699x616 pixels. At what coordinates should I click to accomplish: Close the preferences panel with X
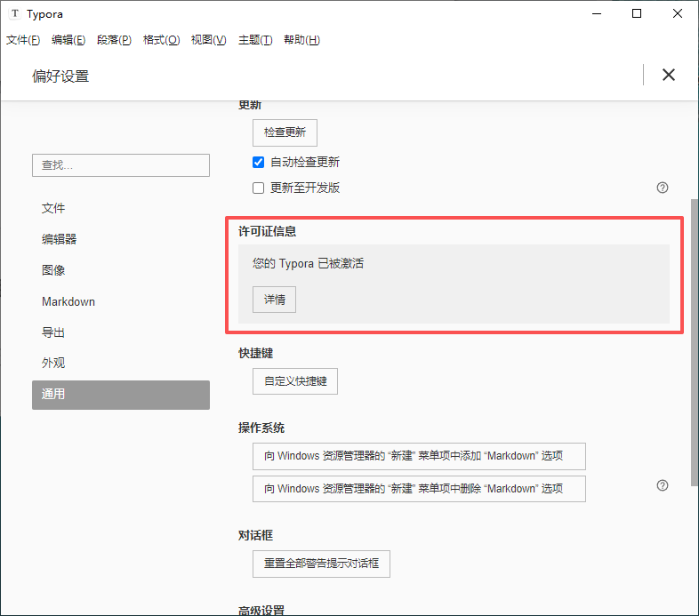coord(668,75)
